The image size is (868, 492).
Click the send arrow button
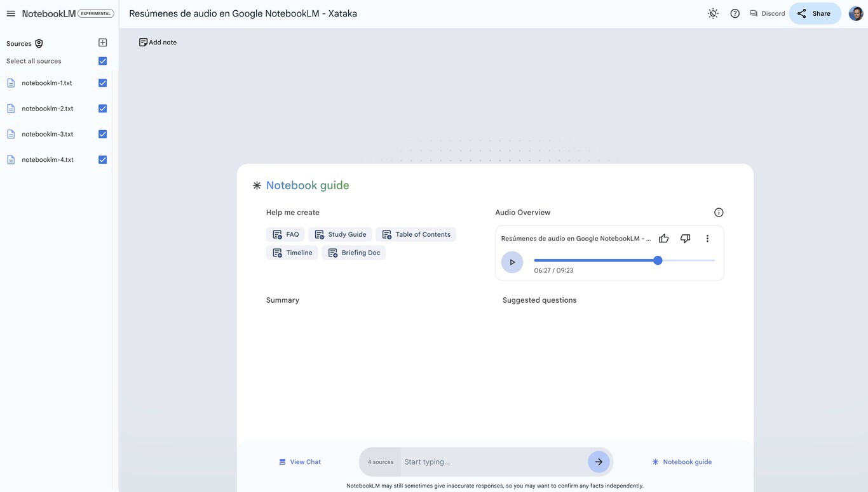coord(599,462)
